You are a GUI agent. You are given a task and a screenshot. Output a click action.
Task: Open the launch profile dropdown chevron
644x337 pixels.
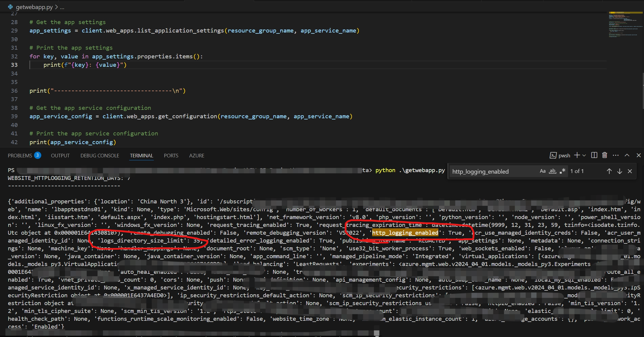584,155
